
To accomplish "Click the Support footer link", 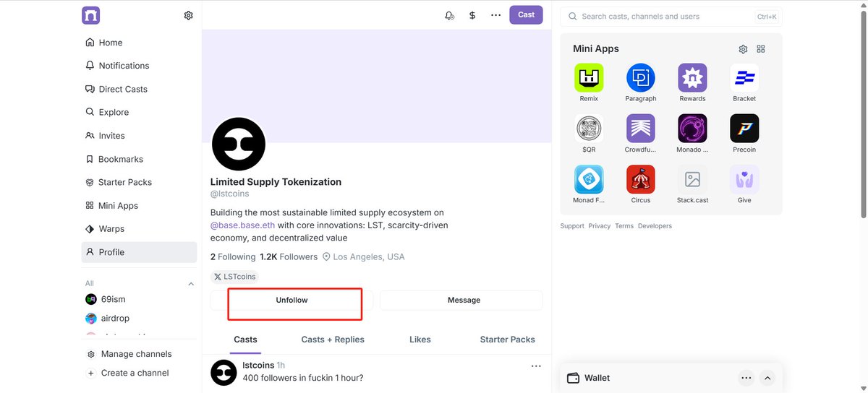I will tap(572, 226).
